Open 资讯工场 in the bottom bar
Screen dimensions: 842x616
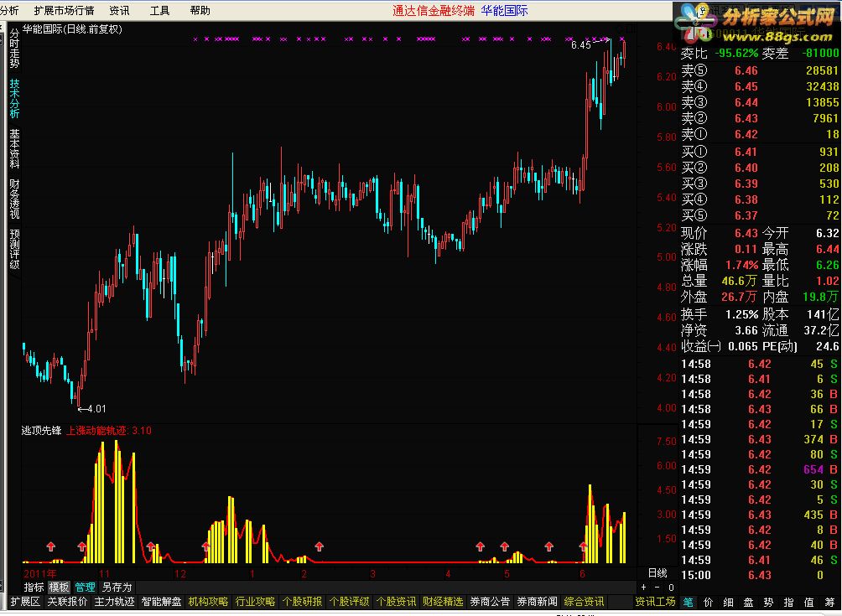click(x=655, y=602)
